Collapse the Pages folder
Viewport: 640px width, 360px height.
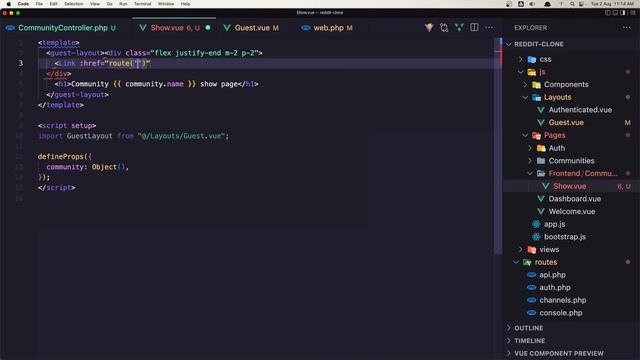tap(571, 135)
